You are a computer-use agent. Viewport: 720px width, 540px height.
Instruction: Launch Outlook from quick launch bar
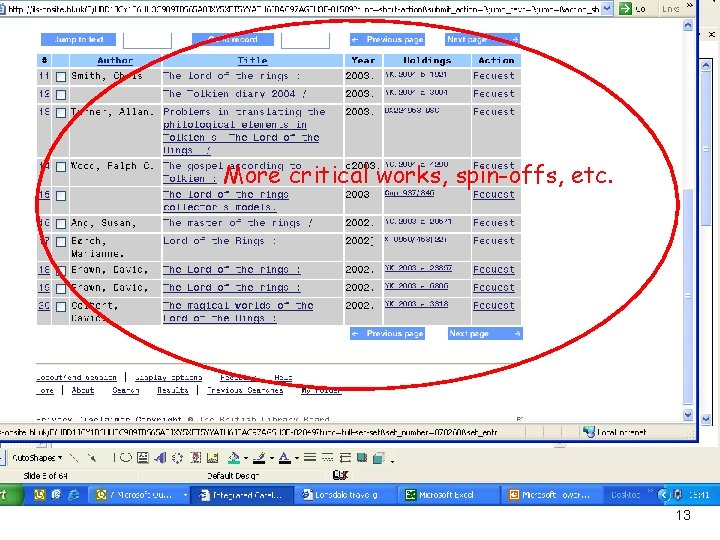click(x=39, y=495)
